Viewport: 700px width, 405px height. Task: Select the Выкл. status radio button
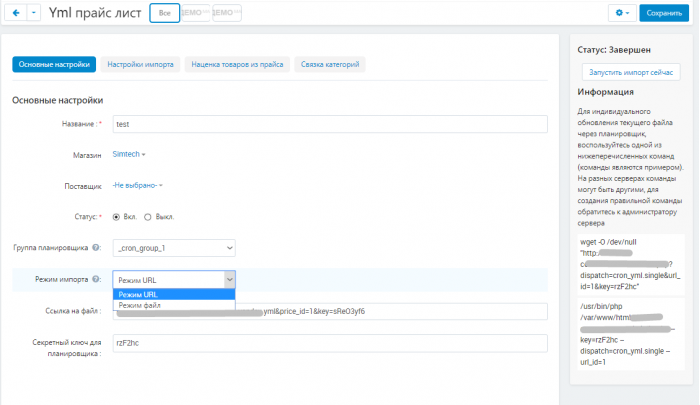[148, 217]
